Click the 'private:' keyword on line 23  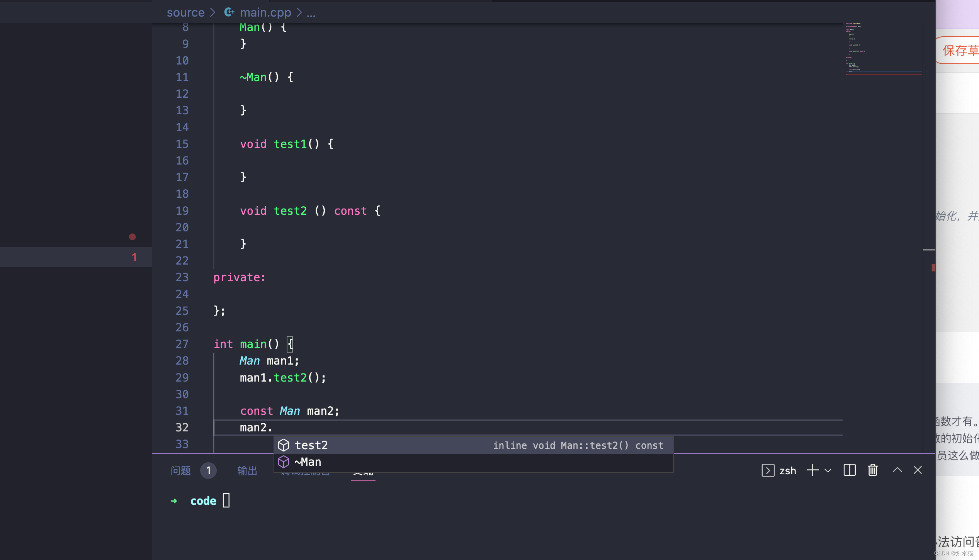(x=239, y=277)
